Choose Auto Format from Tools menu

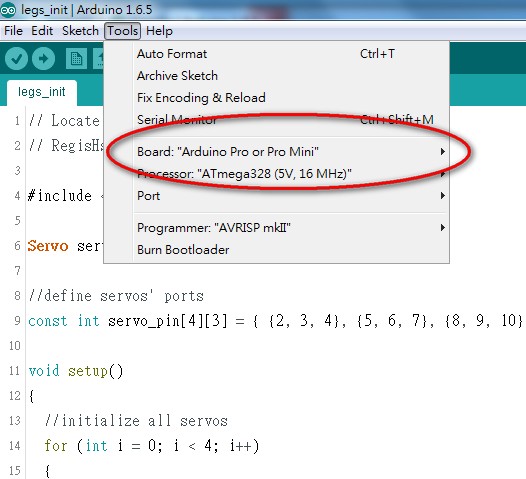coord(276,54)
